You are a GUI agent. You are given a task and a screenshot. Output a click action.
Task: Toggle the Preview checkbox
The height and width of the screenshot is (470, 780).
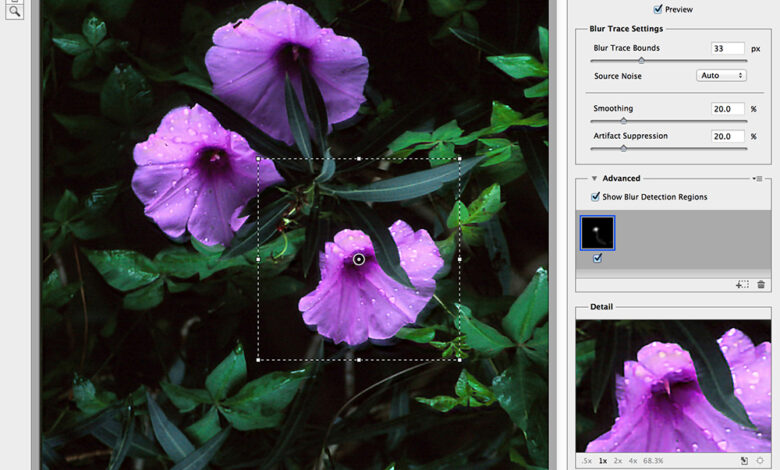pos(657,9)
